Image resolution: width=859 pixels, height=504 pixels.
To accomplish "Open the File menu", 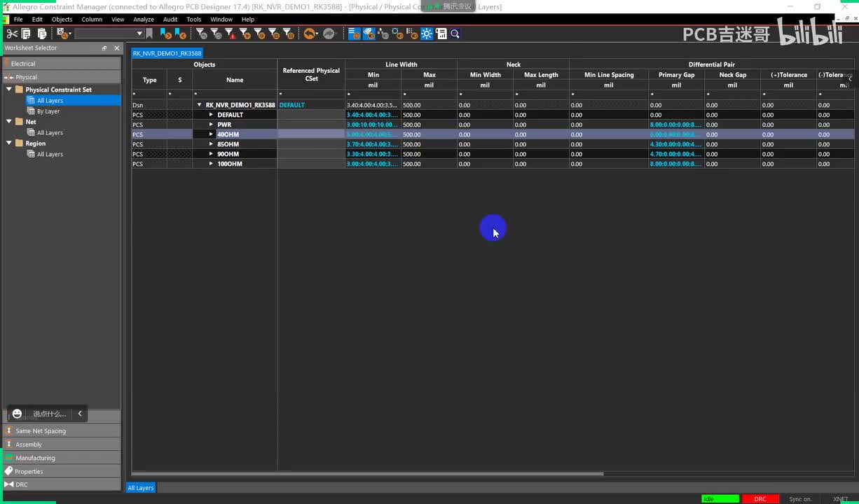I will 18,20.
